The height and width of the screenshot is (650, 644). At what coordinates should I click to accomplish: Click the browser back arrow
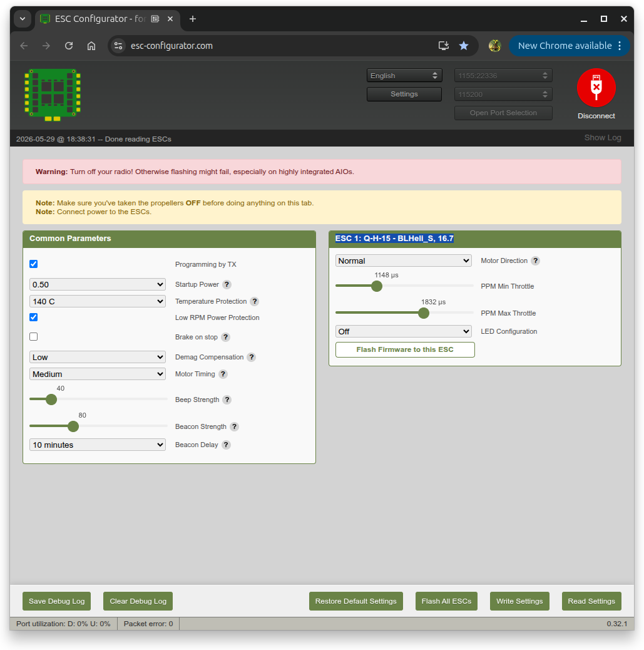pyautogui.click(x=24, y=46)
